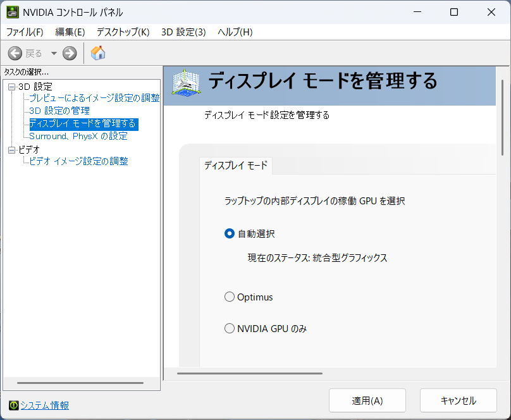The width and height of the screenshot is (511, 420).
Task: Open the 3D 設定(3) menu
Action: click(183, 32)
